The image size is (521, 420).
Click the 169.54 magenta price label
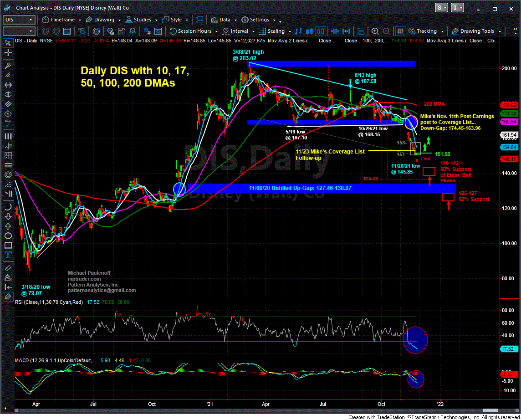(509, 122)
